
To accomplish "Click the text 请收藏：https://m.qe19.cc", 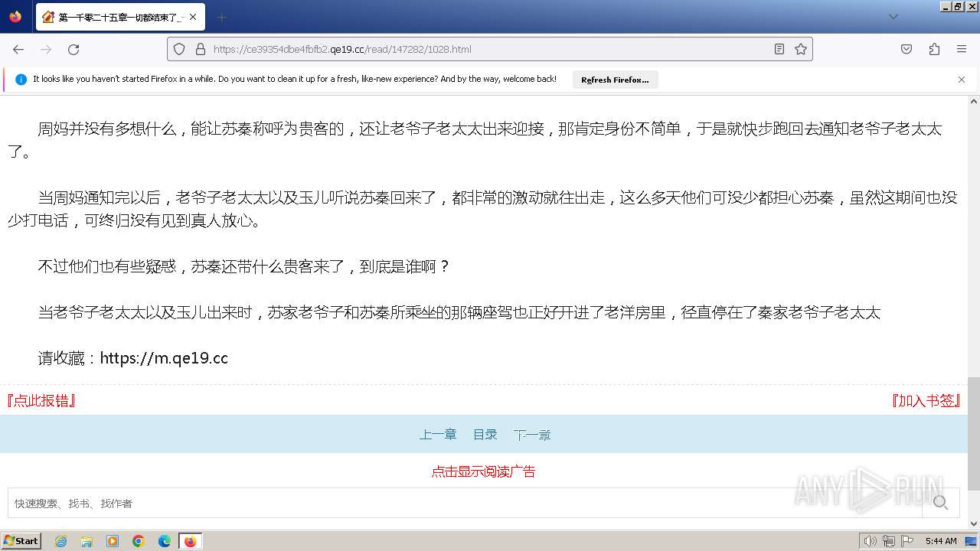I will [133, 358].
